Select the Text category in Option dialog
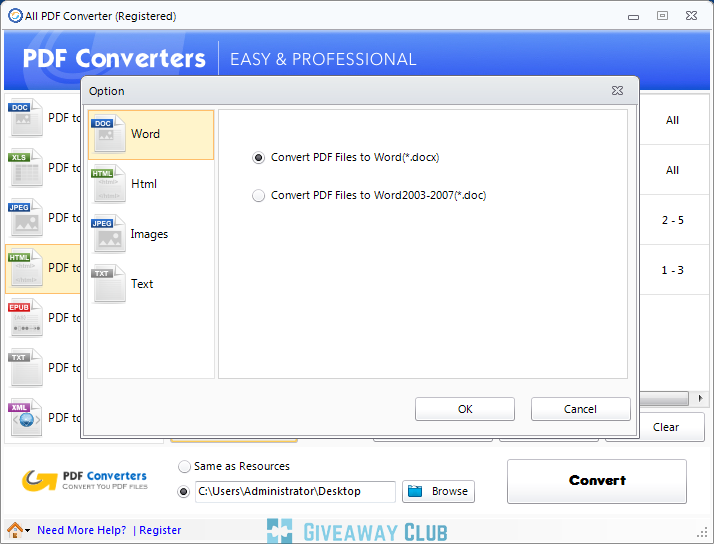Screen dimensions: 714x544 (x=151, y=285)
